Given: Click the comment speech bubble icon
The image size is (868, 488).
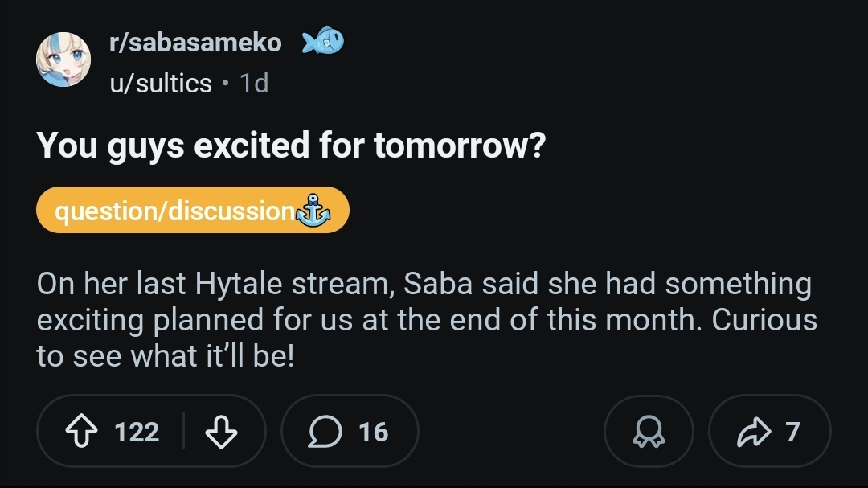Looking at the screenshot, I should coord(324,433).
